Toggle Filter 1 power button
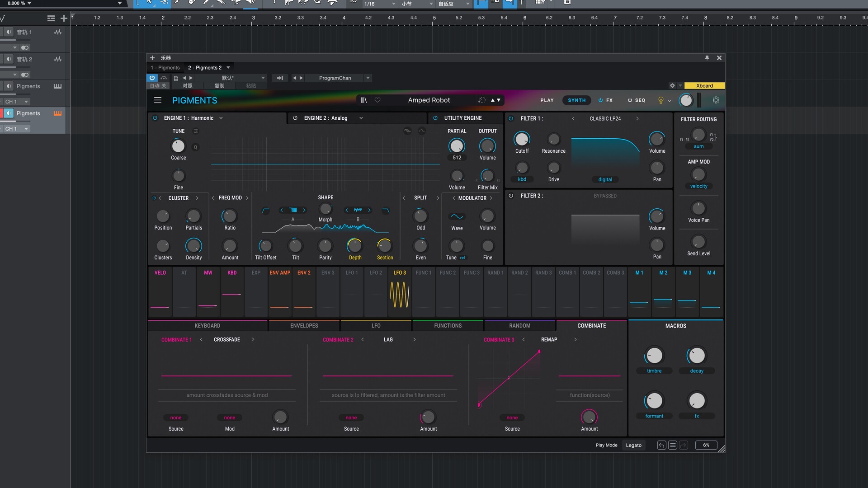The height and width of the screenshot is (488, 868). coord(511,118)
